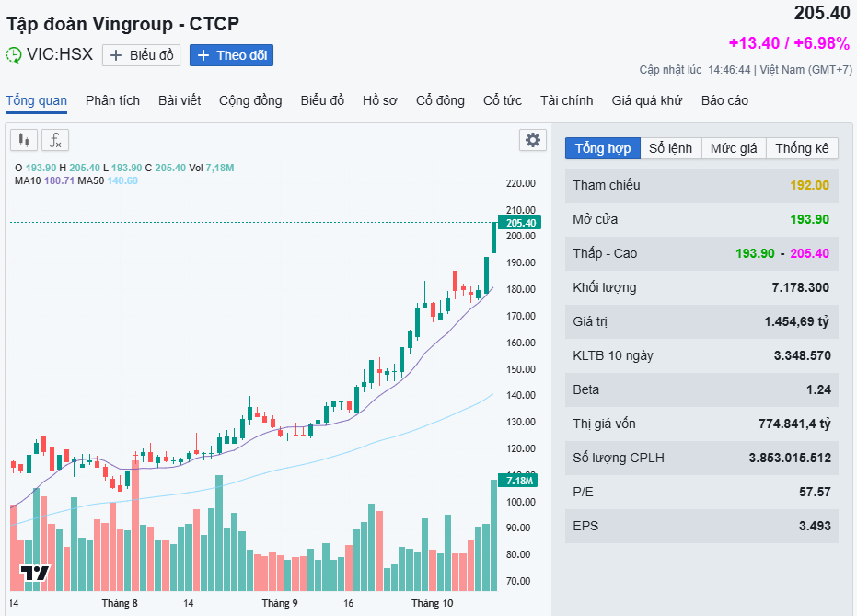Switch panel to Mức giá view
The width and height of the screenshot is (857, 616).
pos(734,148)
